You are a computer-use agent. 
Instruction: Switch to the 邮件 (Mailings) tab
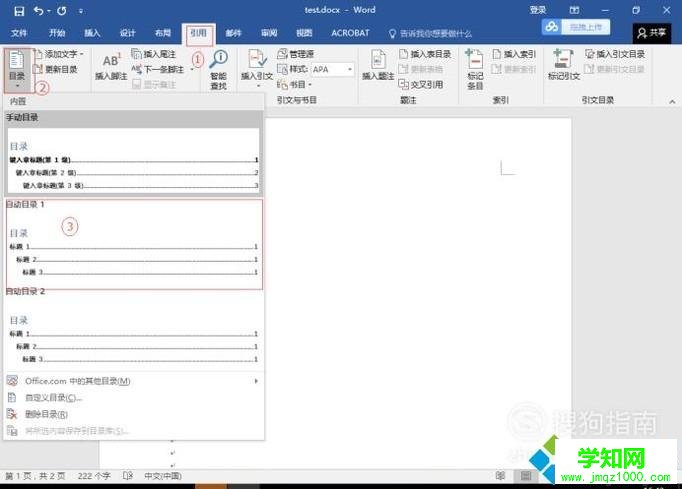coord(234,33)
